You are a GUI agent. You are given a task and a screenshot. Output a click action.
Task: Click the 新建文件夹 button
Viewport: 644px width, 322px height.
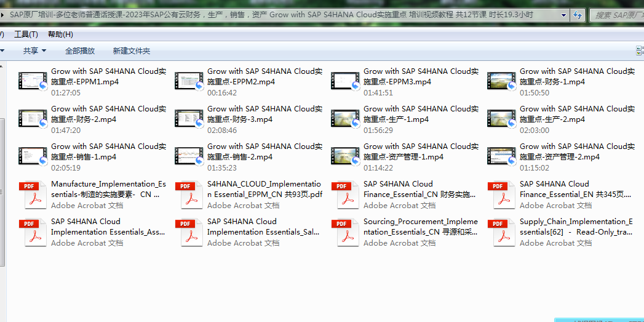[x=131, y=51]
